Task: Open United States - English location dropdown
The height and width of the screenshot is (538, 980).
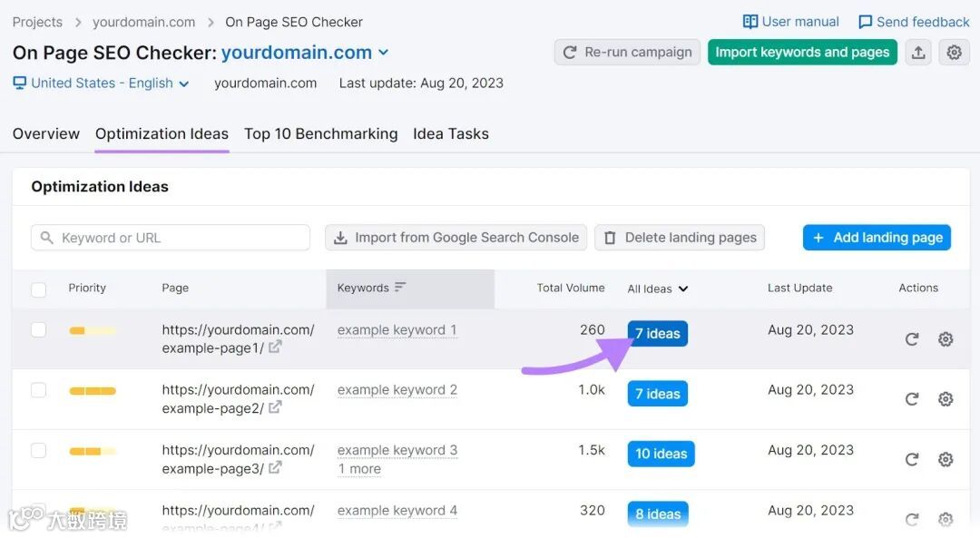Action: (x=101, y=83)
